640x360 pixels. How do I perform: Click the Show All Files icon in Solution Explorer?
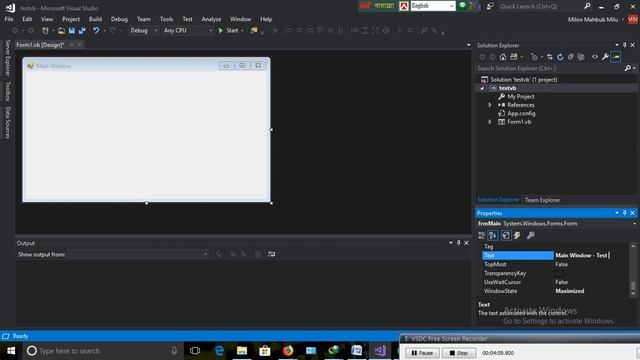581,57
